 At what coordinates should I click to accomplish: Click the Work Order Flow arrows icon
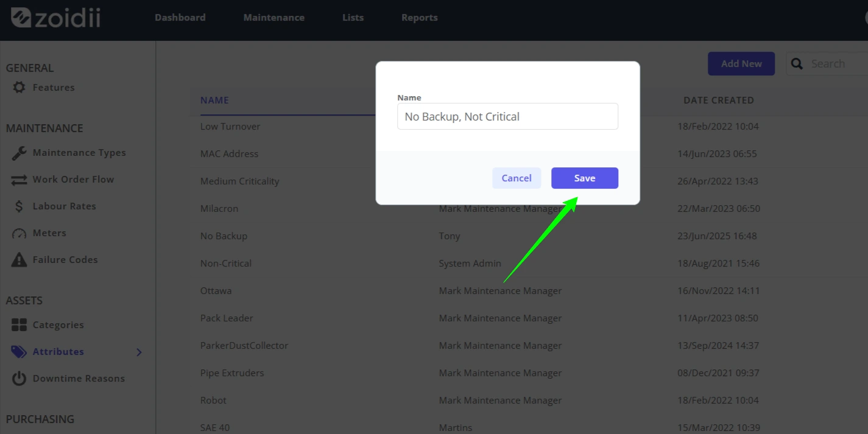[19, 180]
